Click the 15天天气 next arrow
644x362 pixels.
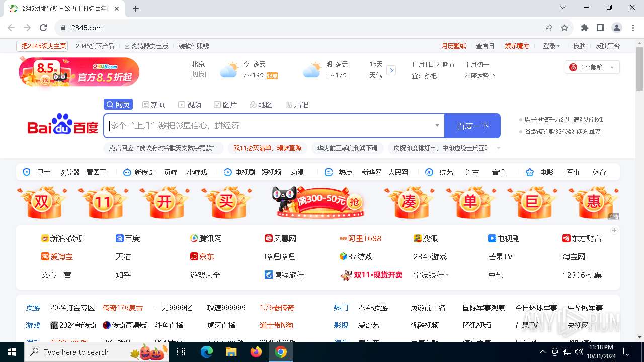tap(391, 70)
